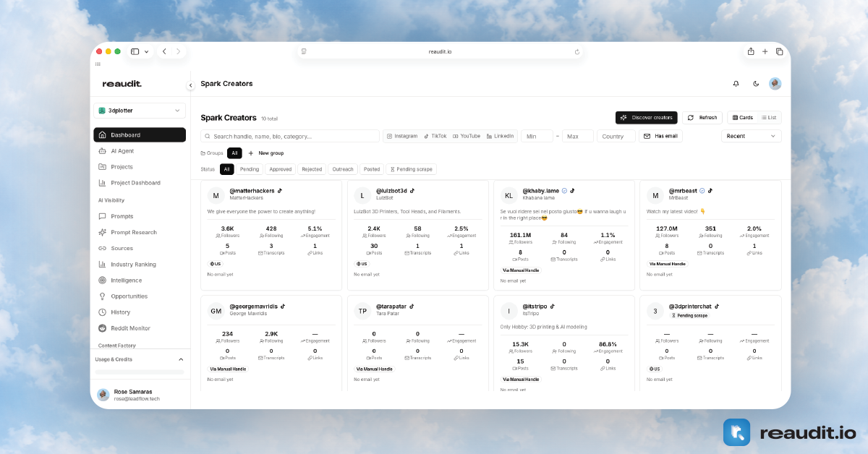Click the History clock icon
The image size is (868, 454).
(103, 312)
